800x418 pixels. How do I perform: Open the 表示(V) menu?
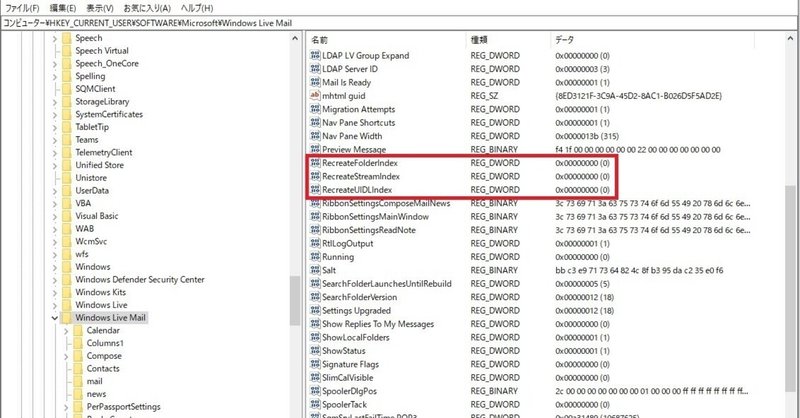point(99,8)
